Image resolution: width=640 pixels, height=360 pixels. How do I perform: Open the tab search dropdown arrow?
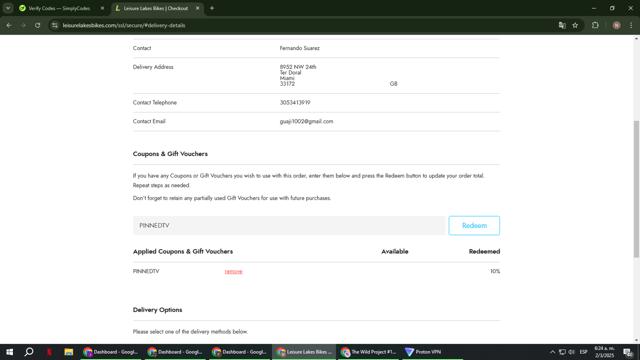[8, 8]
